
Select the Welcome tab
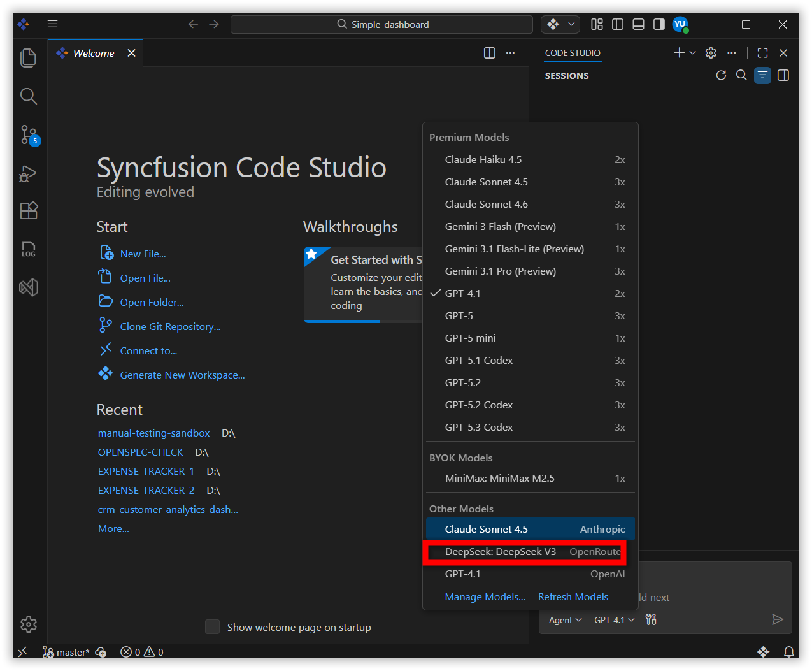click(x=94, y=53)
